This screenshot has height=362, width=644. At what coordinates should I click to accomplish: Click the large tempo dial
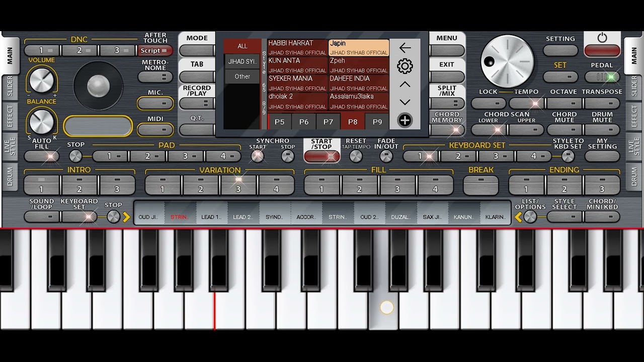pos(507,61)
